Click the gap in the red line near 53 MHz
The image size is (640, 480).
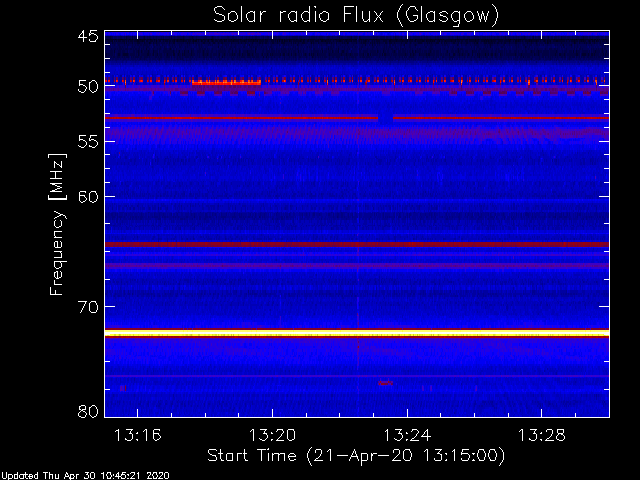point(385,118)
